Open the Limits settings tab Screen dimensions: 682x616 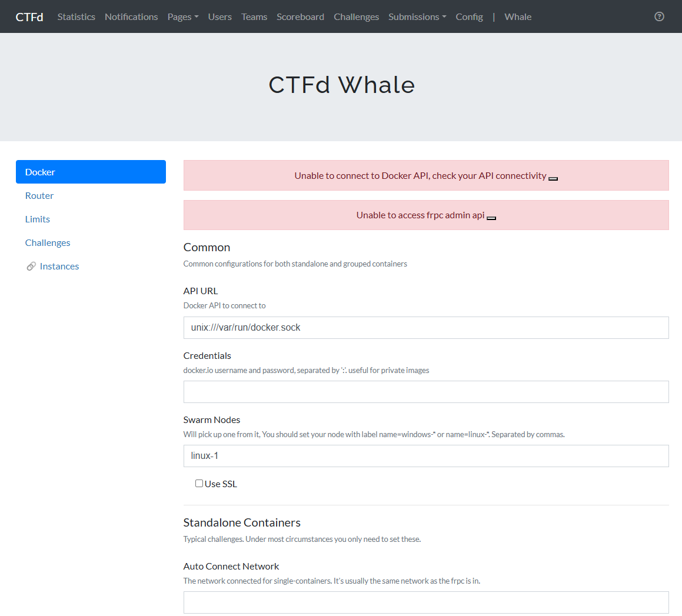pyautogui.click(x=38, y=219)
